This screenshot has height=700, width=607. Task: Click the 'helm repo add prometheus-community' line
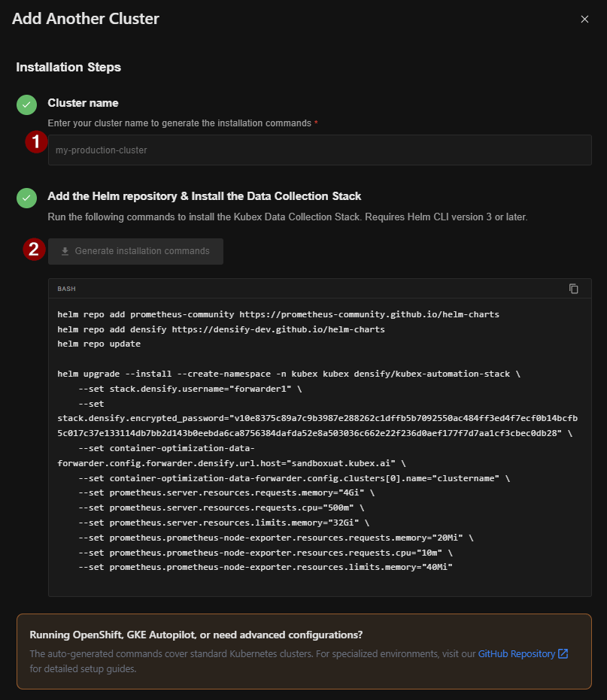click(x=278, y=314)
